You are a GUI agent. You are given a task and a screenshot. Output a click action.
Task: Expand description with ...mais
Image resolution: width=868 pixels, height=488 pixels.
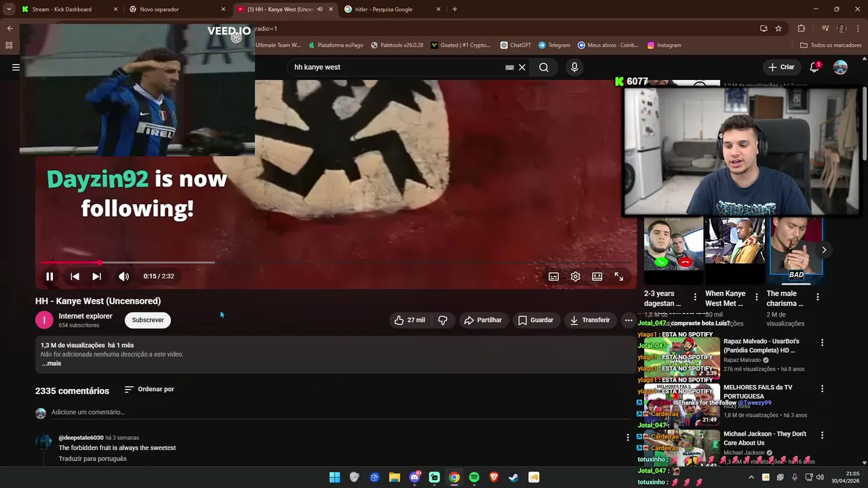click(52, 363)
